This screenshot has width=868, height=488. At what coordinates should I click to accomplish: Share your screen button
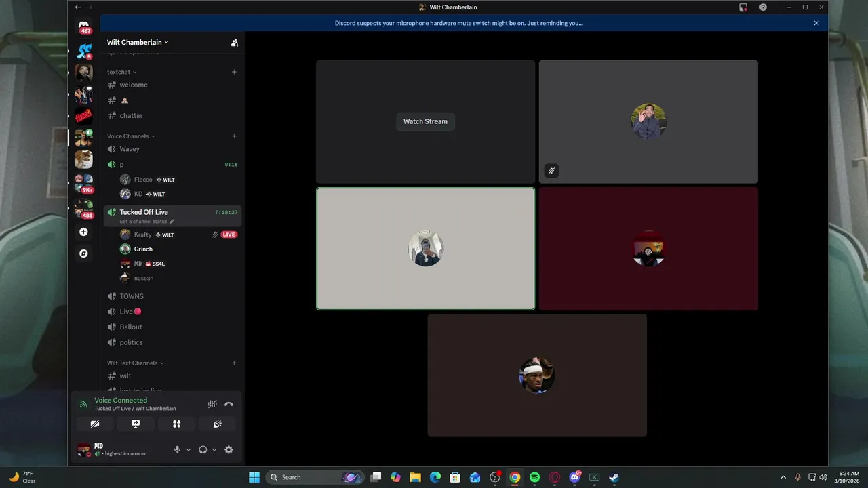136,424
